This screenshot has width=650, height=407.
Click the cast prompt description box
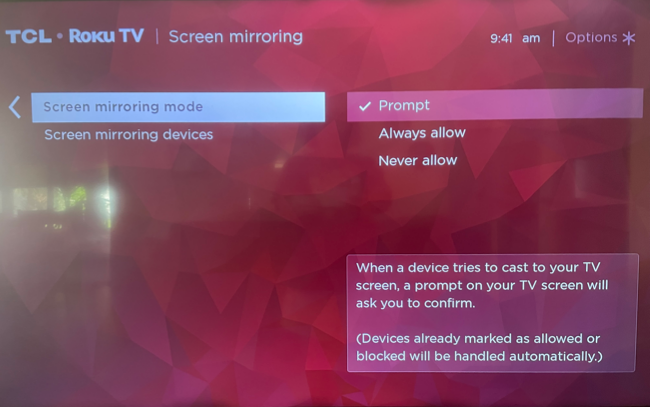click(x=492, y=313)
